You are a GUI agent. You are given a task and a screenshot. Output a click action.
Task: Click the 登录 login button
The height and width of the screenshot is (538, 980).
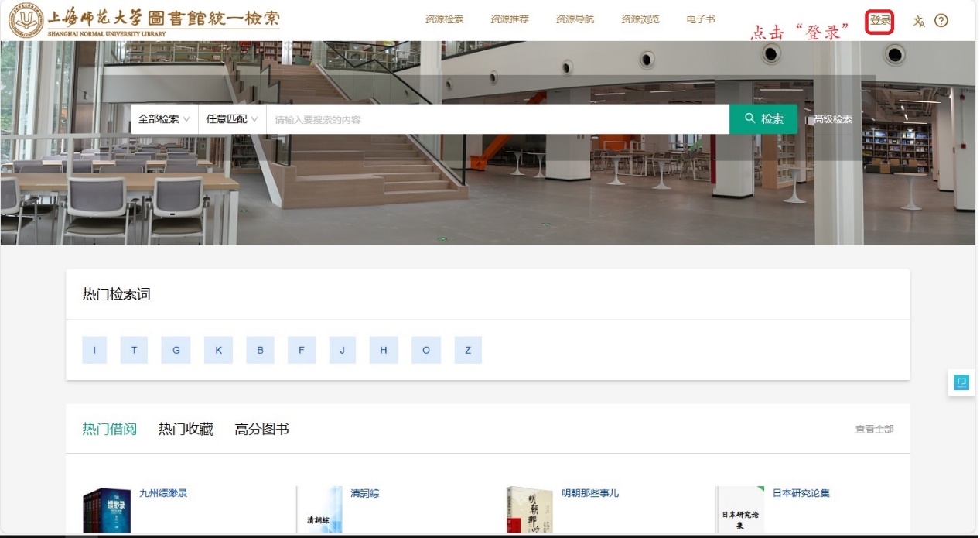pyautogui.click(x=879, y=21)
